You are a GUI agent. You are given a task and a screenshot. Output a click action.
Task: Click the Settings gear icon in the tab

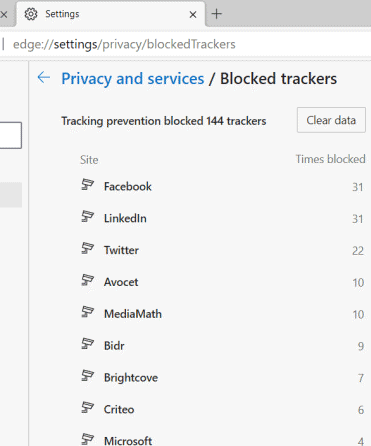(31, 14)
